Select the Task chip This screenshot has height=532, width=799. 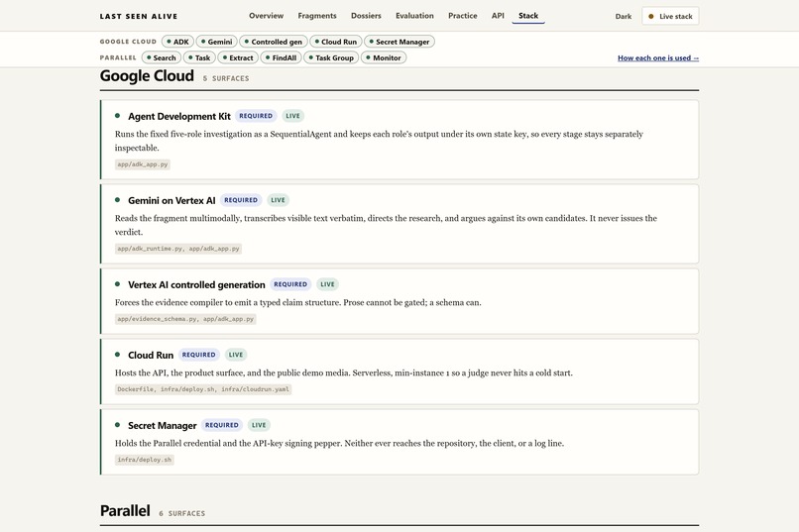pyautogui.click(x=199, y=57)
